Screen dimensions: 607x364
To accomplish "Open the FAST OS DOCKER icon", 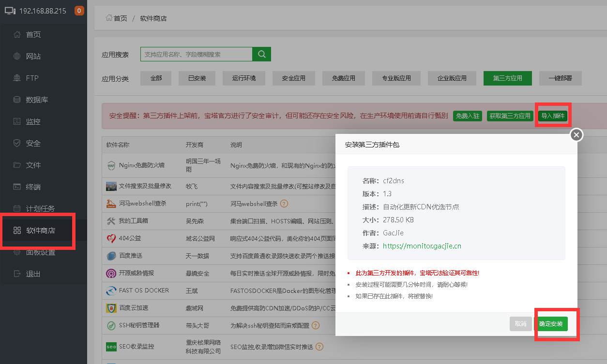I will (111, 291).
